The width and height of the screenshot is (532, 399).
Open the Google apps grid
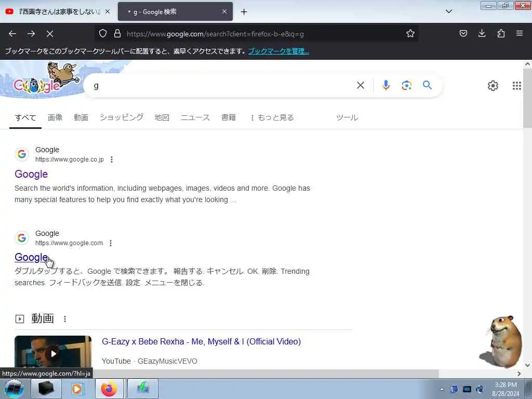tap(516, 86)
